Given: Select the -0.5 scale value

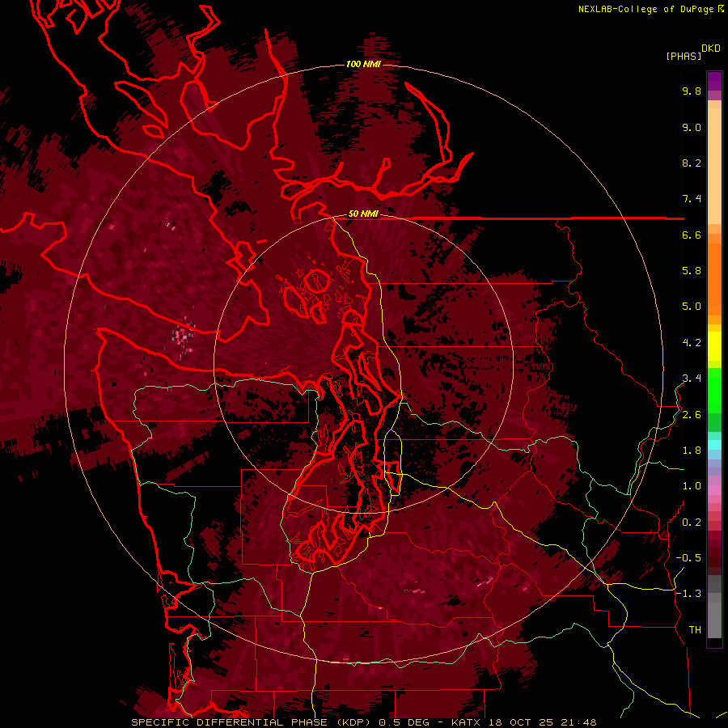Looking at the screenshot, I should [x=688, y=558].
